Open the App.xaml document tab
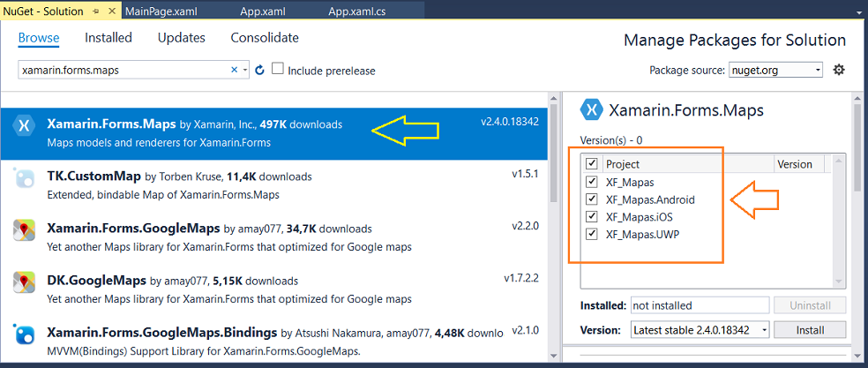 (261, 11)
